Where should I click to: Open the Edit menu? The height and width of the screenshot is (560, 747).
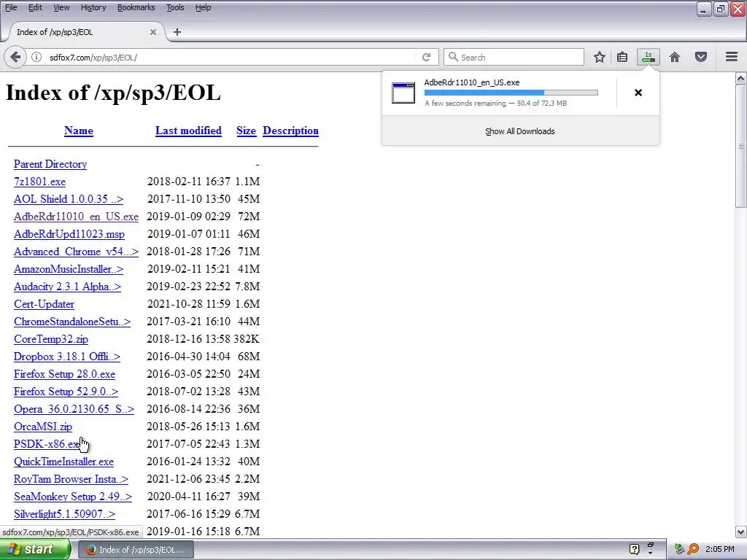35,7
